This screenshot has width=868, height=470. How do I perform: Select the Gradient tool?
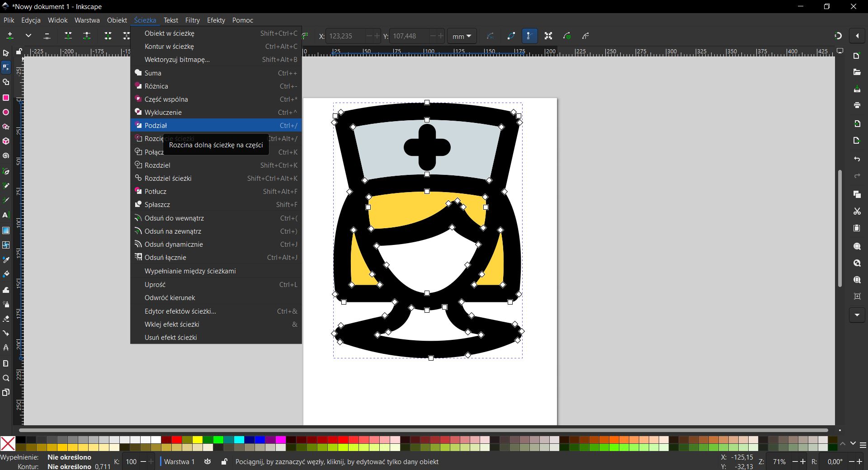pyautogui.click(x=6, y=230)
